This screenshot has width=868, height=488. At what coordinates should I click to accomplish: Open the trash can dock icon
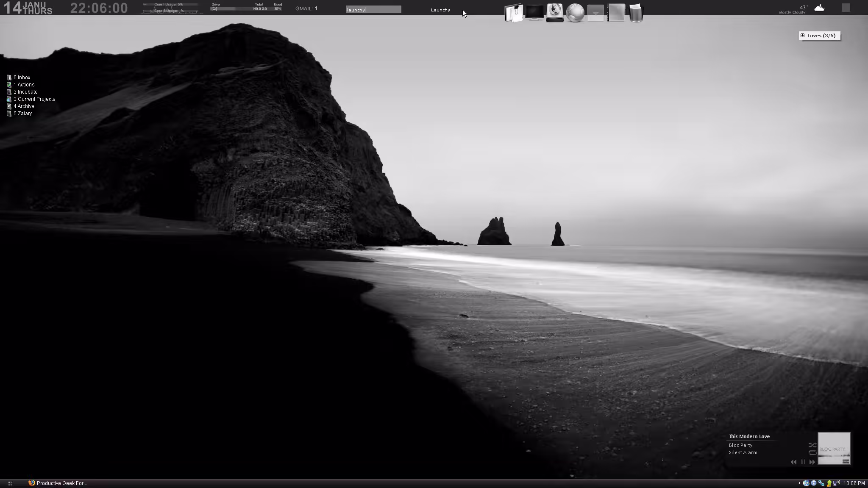click(636, 13)
